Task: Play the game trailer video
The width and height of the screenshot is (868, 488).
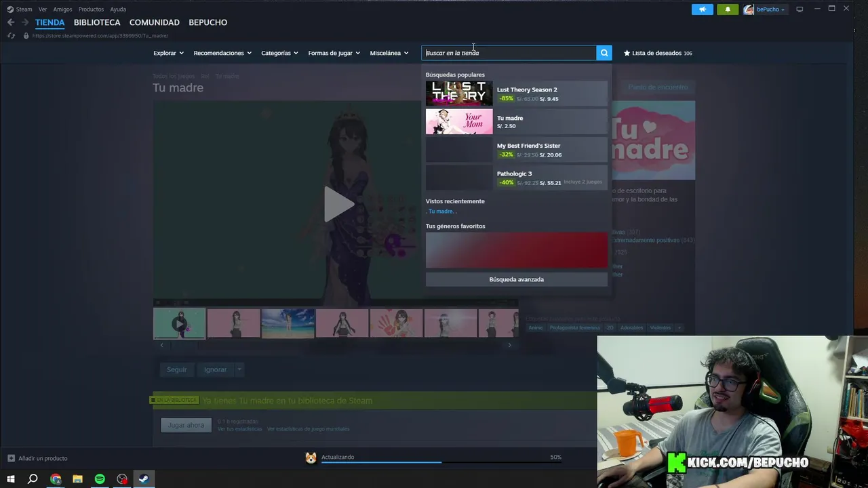Action: click(338, 204)
